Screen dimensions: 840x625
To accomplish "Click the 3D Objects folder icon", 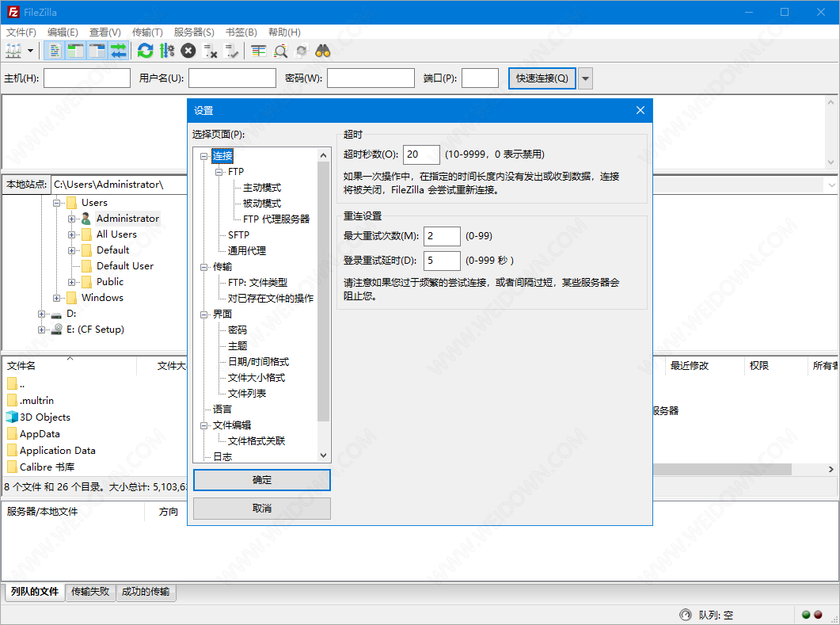I will coord(12,417).
